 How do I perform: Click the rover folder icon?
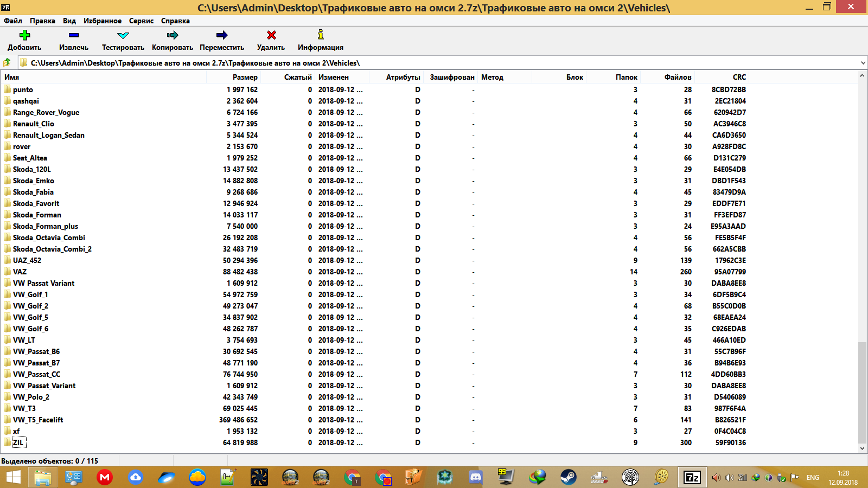pos(7,146)
